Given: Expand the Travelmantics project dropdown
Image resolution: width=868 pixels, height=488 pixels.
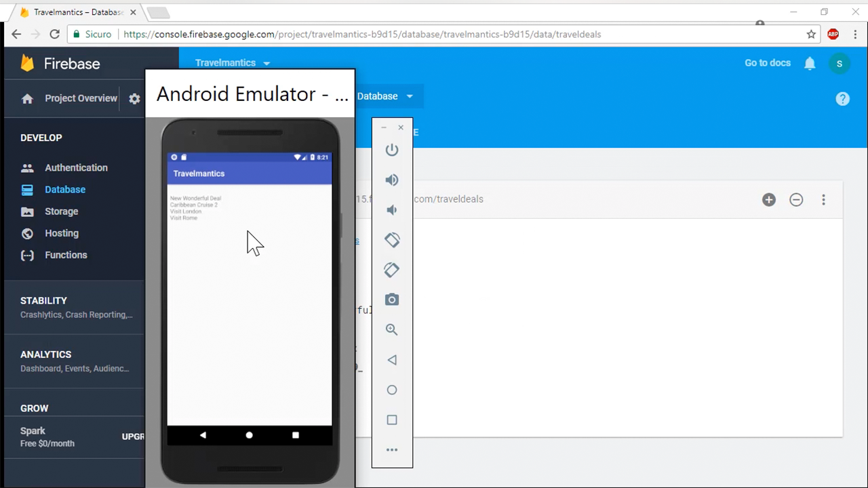Looking at the screenshot, I should [x=233, y=62].
